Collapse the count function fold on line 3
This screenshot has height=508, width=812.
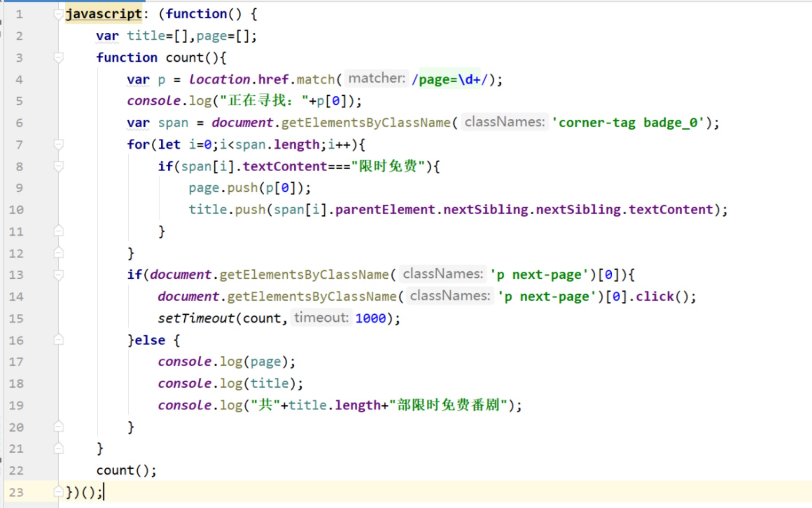pyautogui.click(x=59, y=58)
